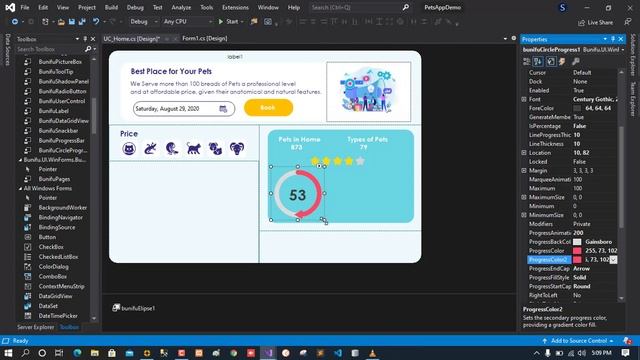Click the yellow Book button
This screenshot has width=640, height=360.
(x=268, y=108)
